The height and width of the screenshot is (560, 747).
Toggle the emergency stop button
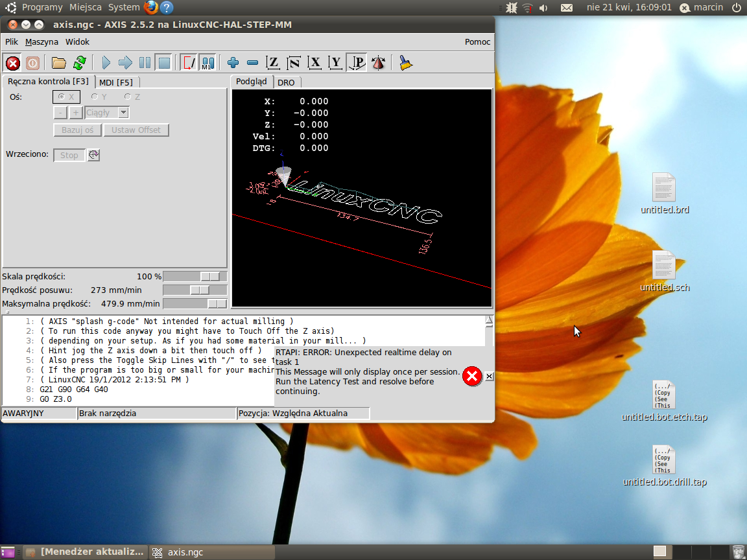click(x=13, y=63)
